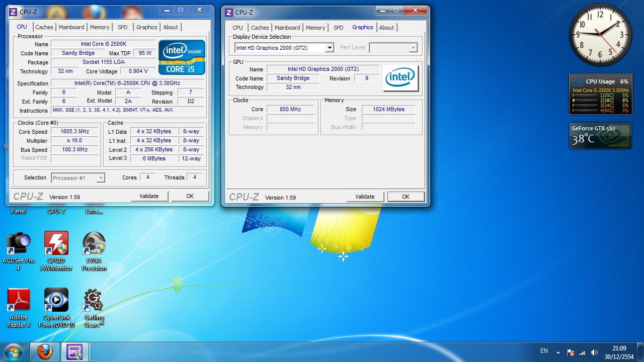Open Mainboard tab in graphics CPU-Z window
644x362 pixels.
point(287,28)
